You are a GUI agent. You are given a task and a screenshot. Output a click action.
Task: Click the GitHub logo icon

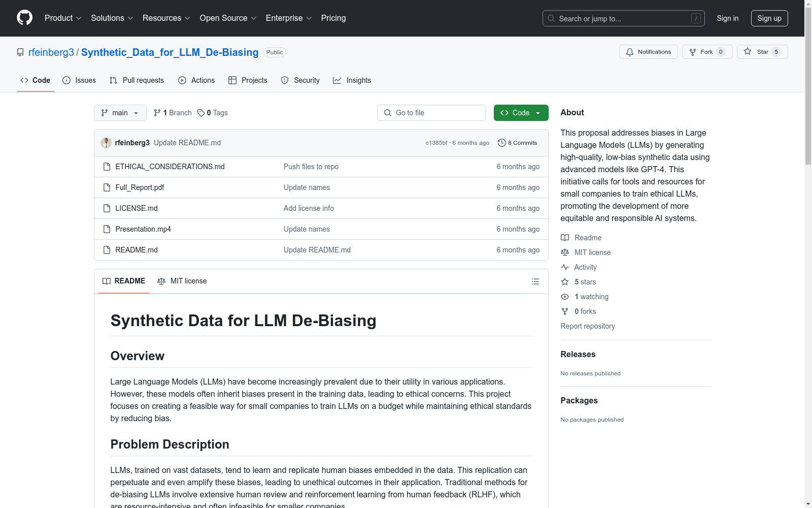24,18
